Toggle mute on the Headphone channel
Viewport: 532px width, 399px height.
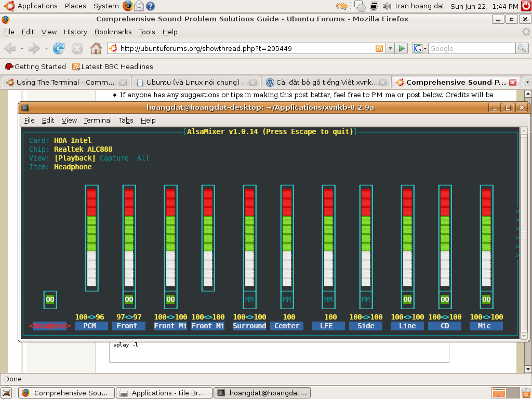(50, 300)
